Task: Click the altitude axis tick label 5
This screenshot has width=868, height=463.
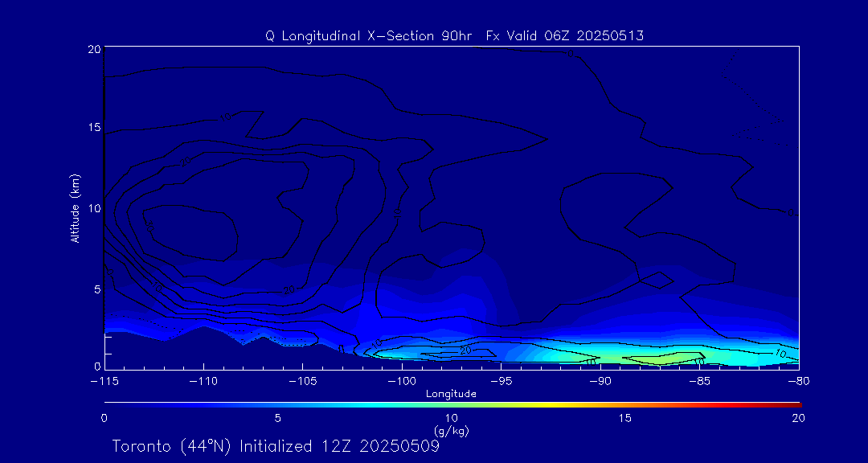Action: click(97, 289)
